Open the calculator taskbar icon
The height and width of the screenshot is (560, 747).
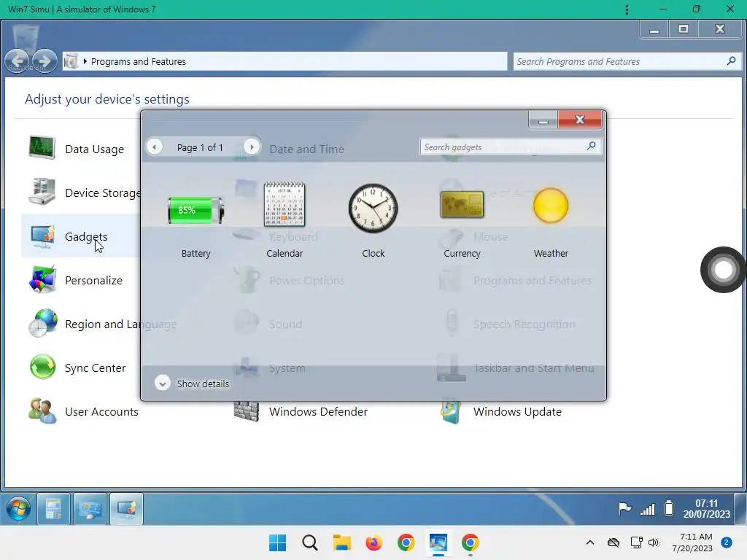point(53,508)
